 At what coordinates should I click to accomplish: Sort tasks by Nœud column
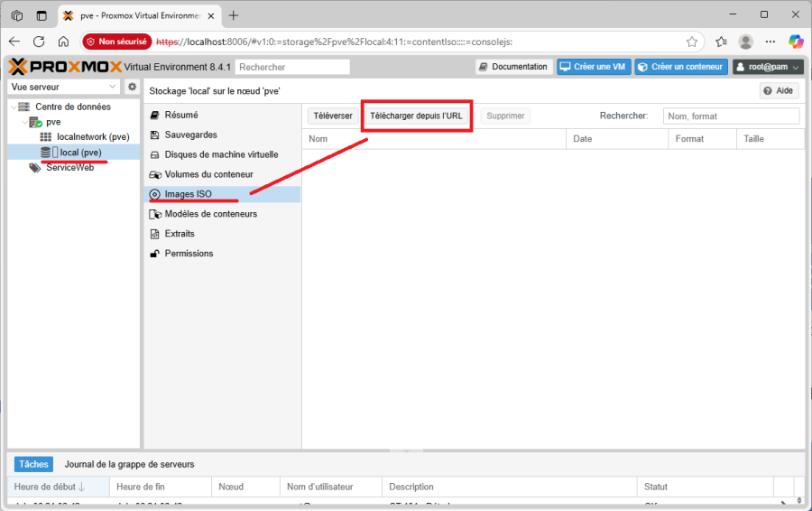[246, 487]
